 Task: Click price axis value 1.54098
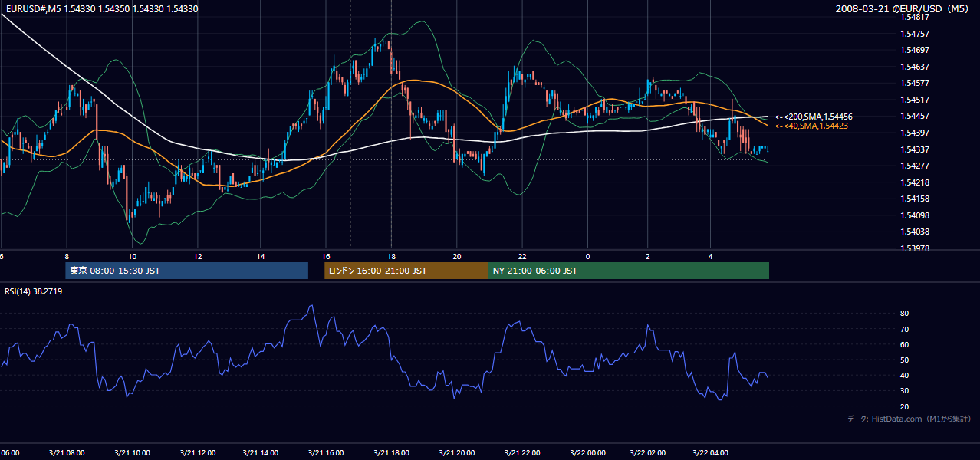coord(916,215)
